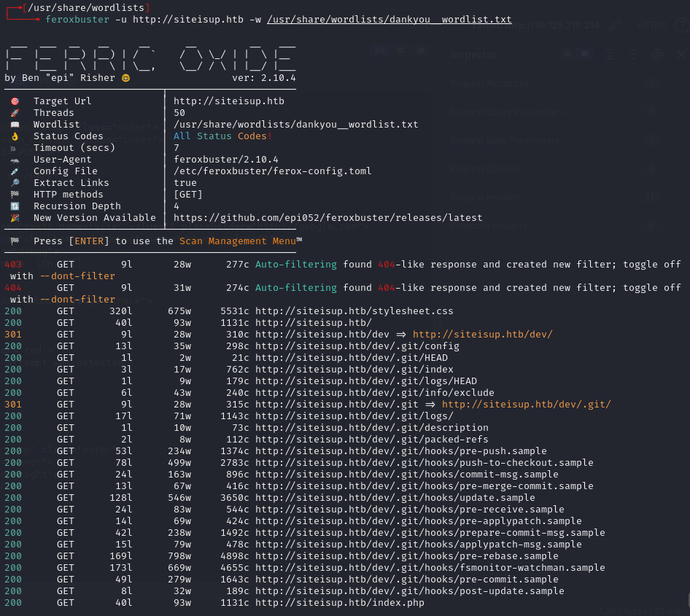Open the feroxbuster releases GitHub link

(327, 218)
